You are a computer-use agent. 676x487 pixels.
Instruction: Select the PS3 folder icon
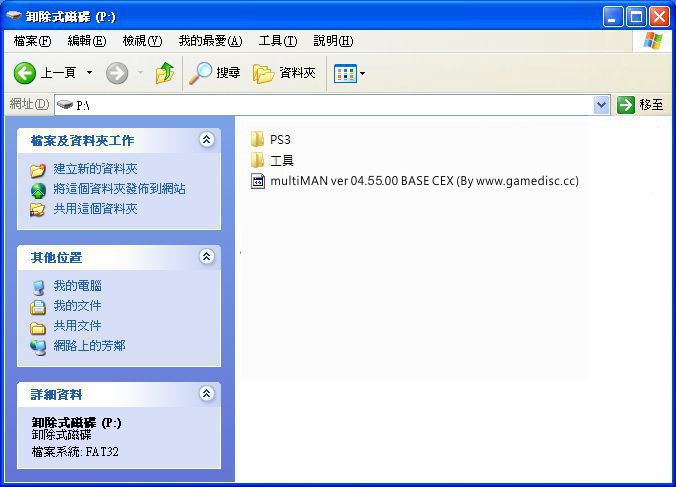257,139
